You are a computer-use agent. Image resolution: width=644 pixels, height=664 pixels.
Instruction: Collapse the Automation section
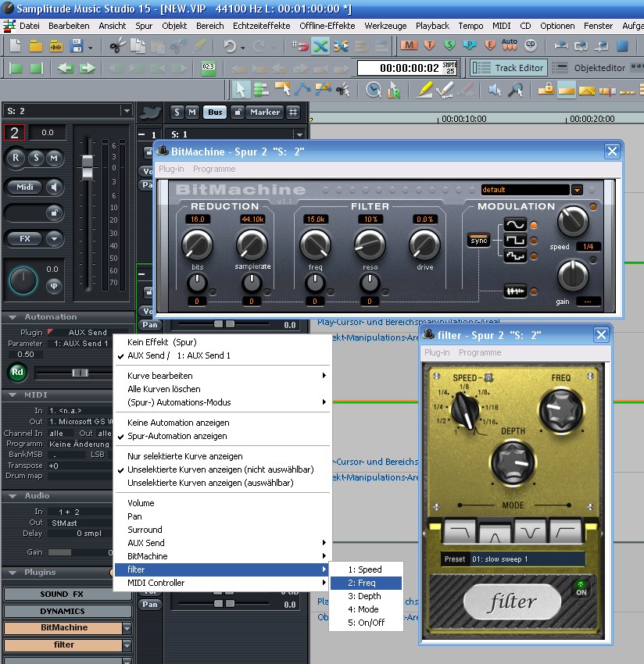[x=13, y=317]
